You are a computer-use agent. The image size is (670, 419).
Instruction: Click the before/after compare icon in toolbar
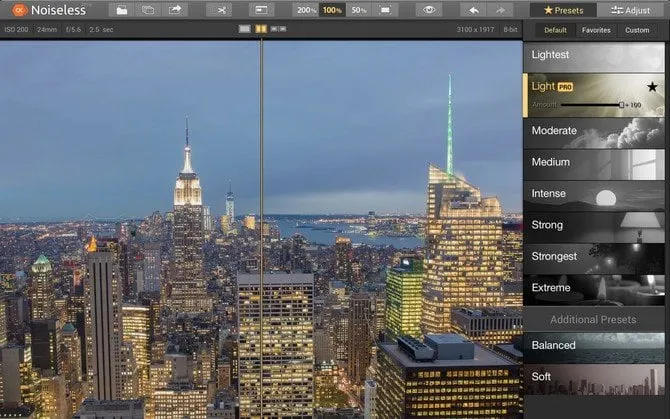tap(261, 10)
